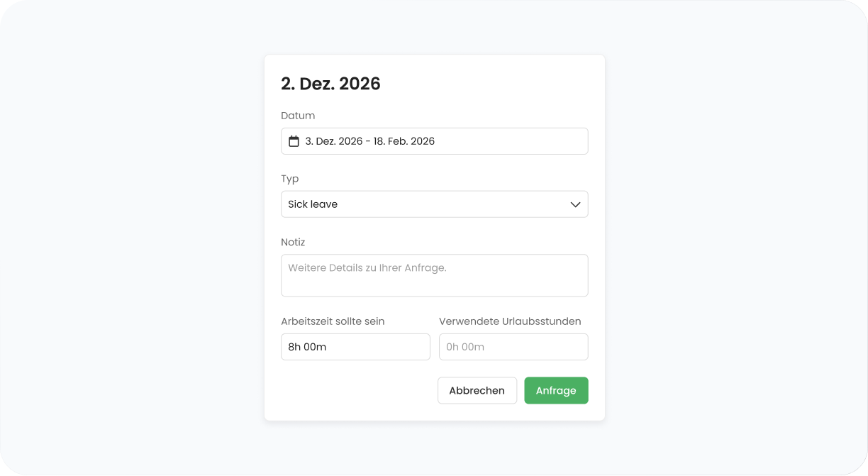Open the Typ dropdown showing Sick leave
The image size is (868, 476).
point(435,204)
